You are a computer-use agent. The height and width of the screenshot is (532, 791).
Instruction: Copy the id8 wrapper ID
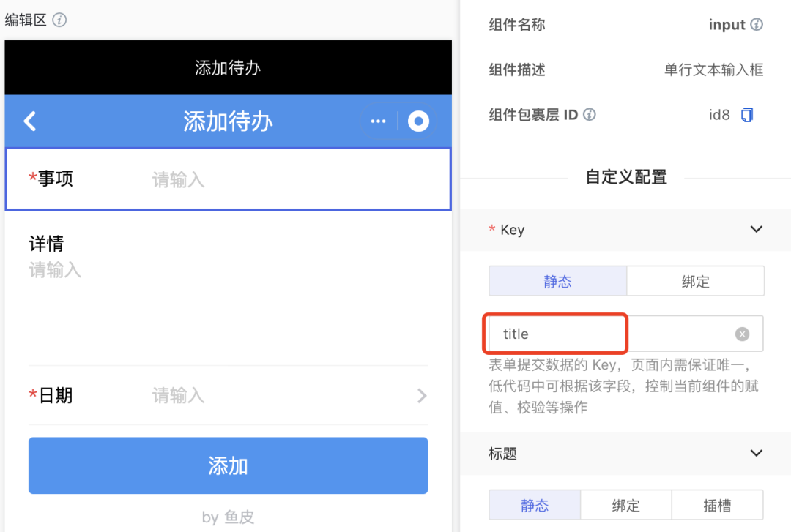pos(746,115)
